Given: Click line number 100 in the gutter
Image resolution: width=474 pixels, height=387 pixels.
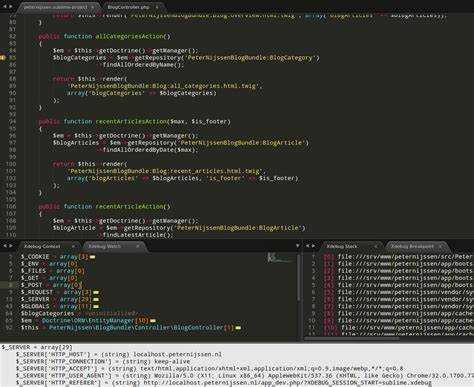Looking at the screenshot, I should point(11,164).
